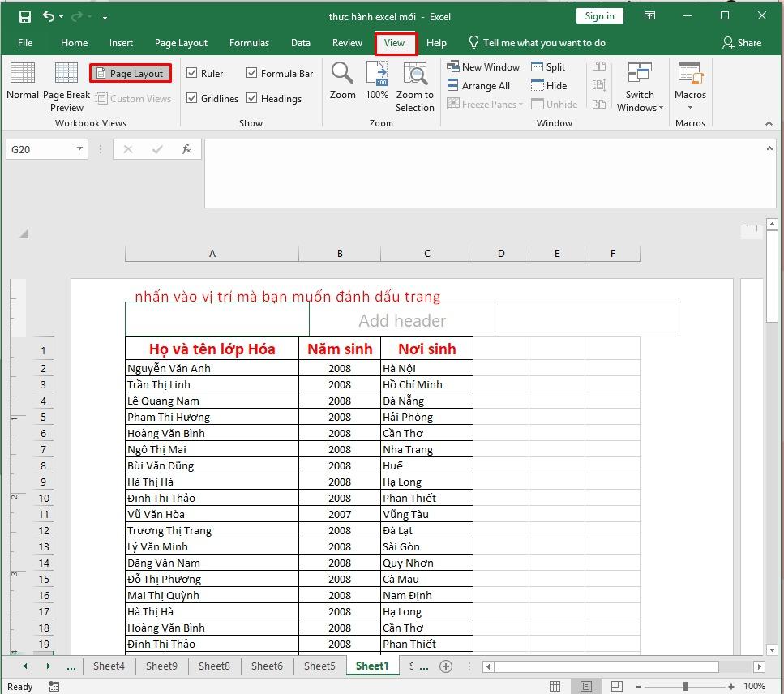Switch to Normal workbook view
784x694 pixels.
[22, 85]
